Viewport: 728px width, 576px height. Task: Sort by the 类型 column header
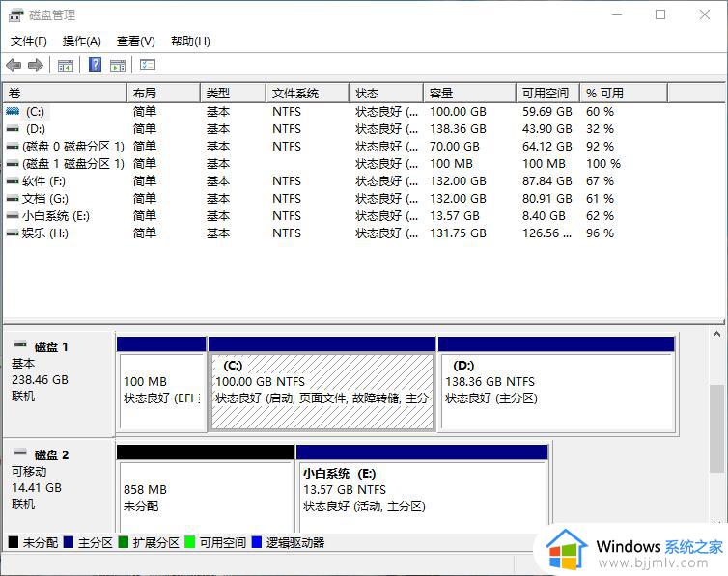(x=234, y=94)
